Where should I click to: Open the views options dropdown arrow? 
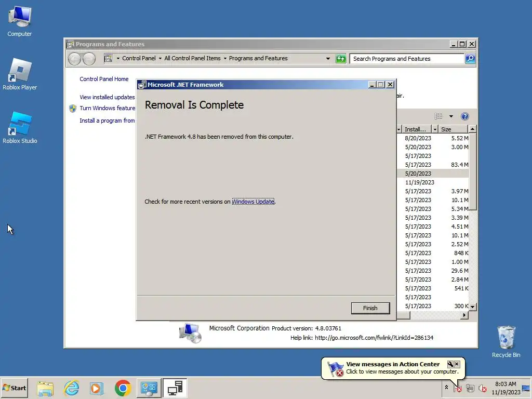click(x=451, y=116)
